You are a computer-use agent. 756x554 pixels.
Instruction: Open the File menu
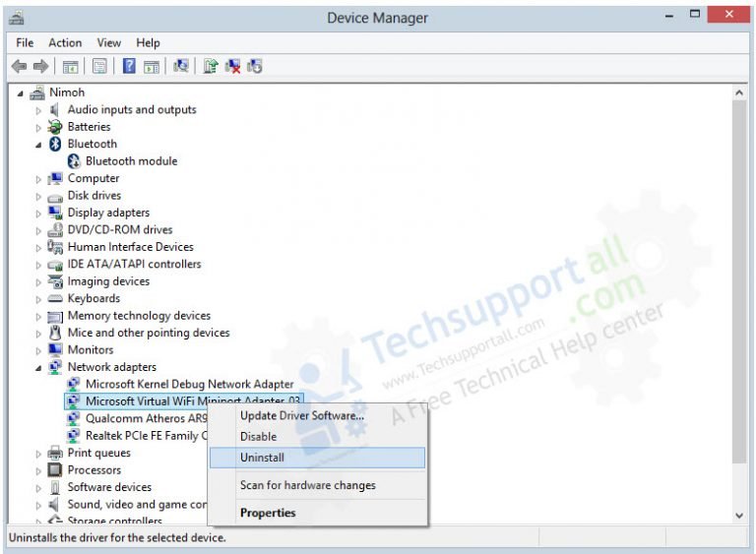[x=25, y=43]
